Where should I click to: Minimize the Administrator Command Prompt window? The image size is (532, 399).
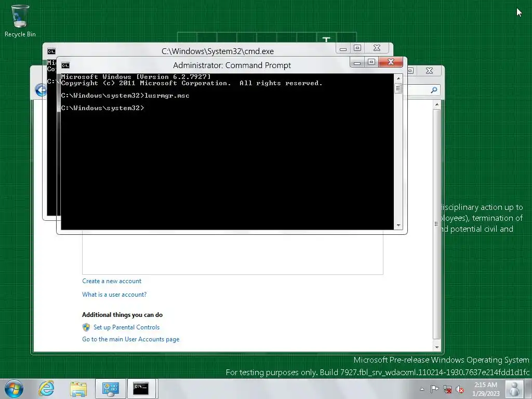coord(357,62)
